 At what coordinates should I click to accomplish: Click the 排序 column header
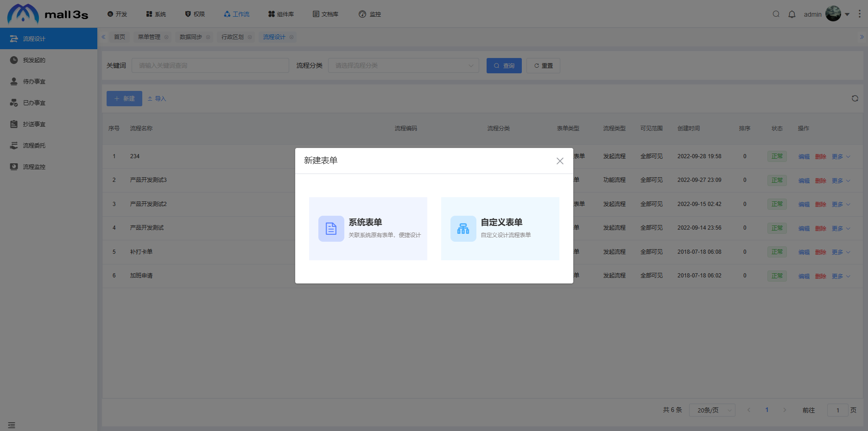pos(745,129)
